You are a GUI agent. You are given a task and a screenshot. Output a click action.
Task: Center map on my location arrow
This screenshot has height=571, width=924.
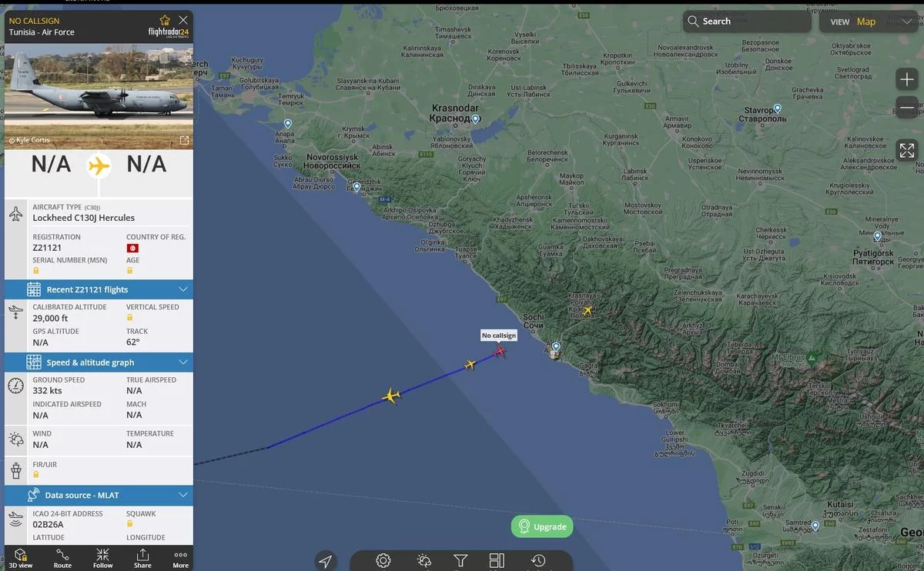(x=326, y=561)
